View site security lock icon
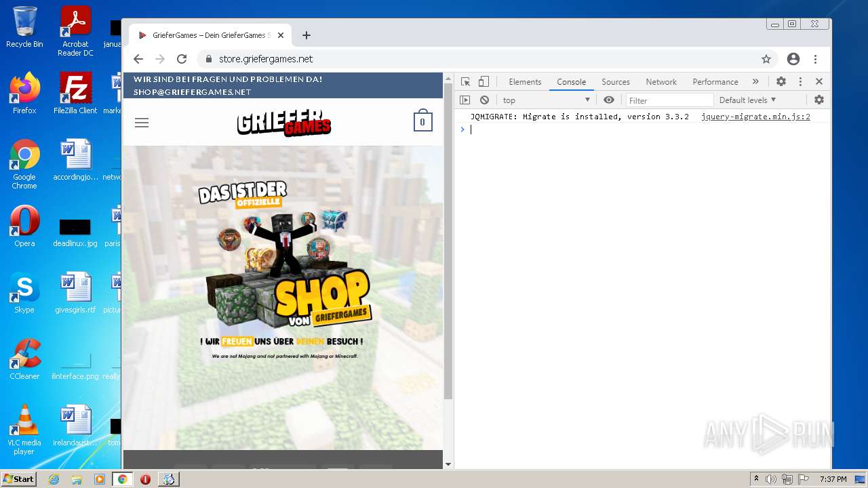Screen dimensions: 868x488 coord(209,59)
